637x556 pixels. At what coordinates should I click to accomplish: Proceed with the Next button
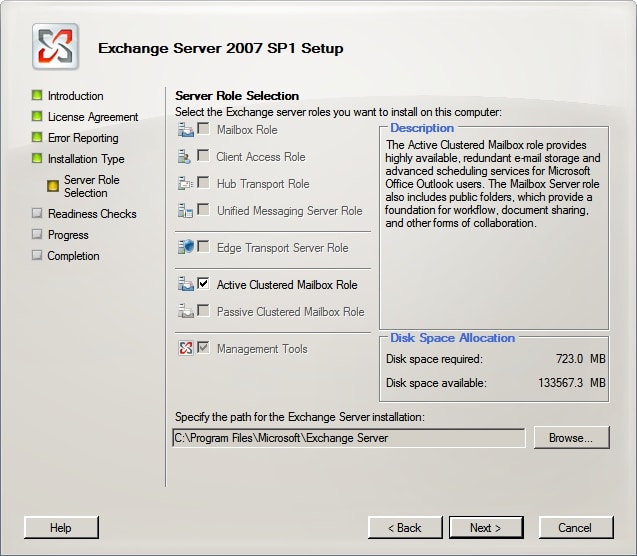click(486, 528)
